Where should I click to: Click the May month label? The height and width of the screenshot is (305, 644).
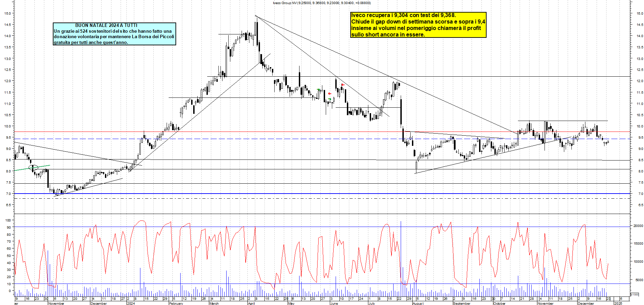pyautogui.click(x=291, y=303)
